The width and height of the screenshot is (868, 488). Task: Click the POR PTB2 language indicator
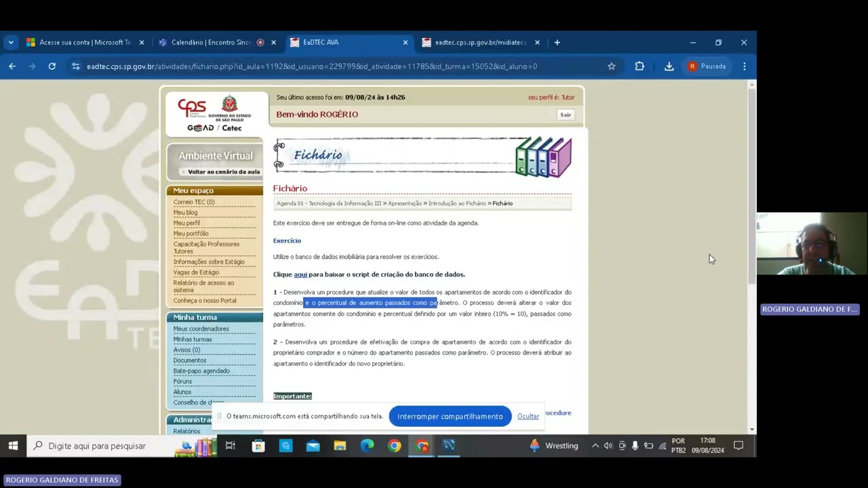point(678,445)
